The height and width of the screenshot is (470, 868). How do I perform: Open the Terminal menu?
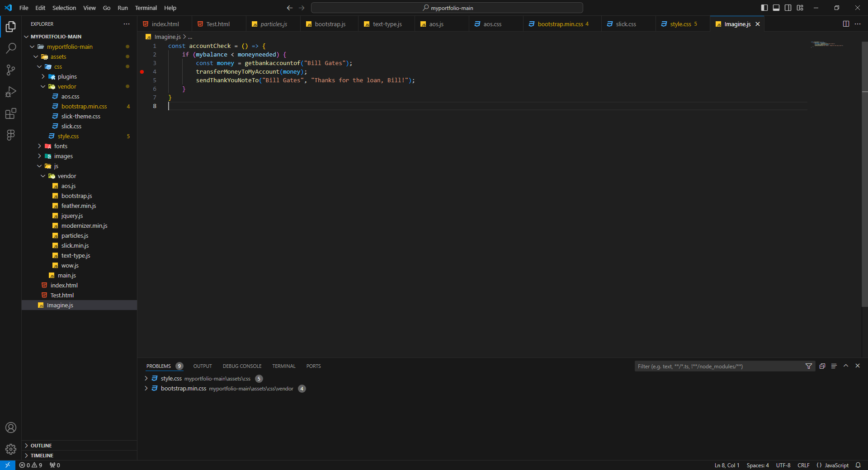(x=146, y=8)
